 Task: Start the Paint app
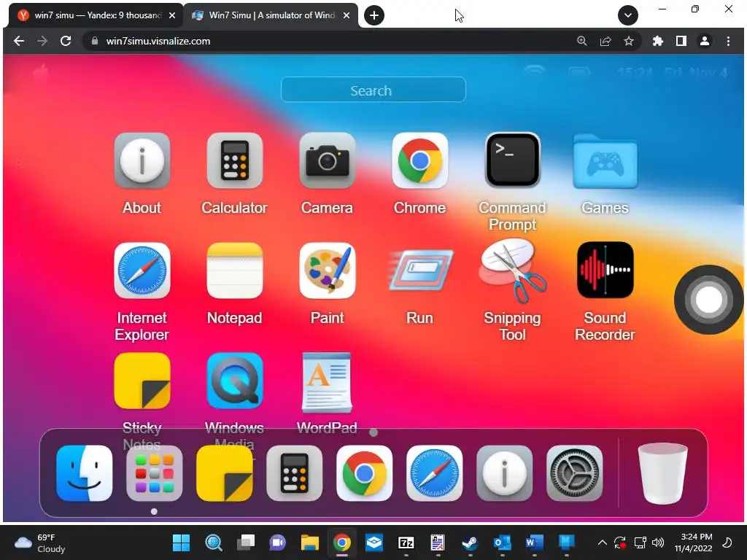[x=327, y=271]
